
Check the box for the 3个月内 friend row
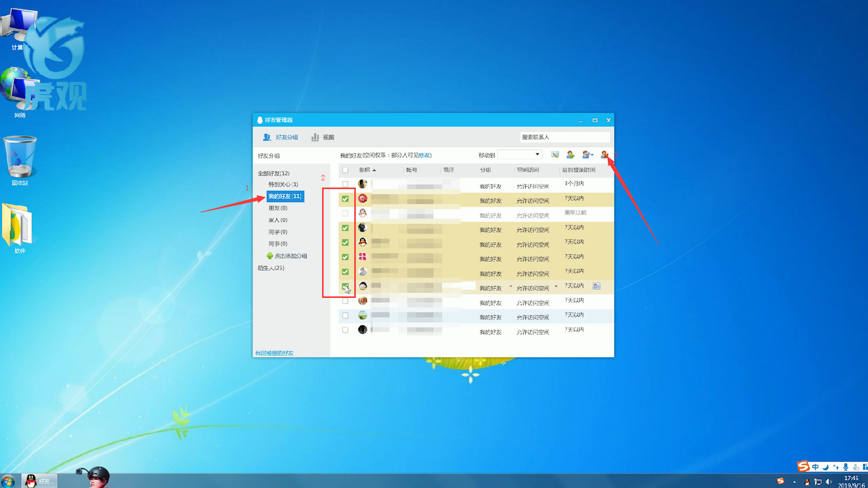click(345, 184)
